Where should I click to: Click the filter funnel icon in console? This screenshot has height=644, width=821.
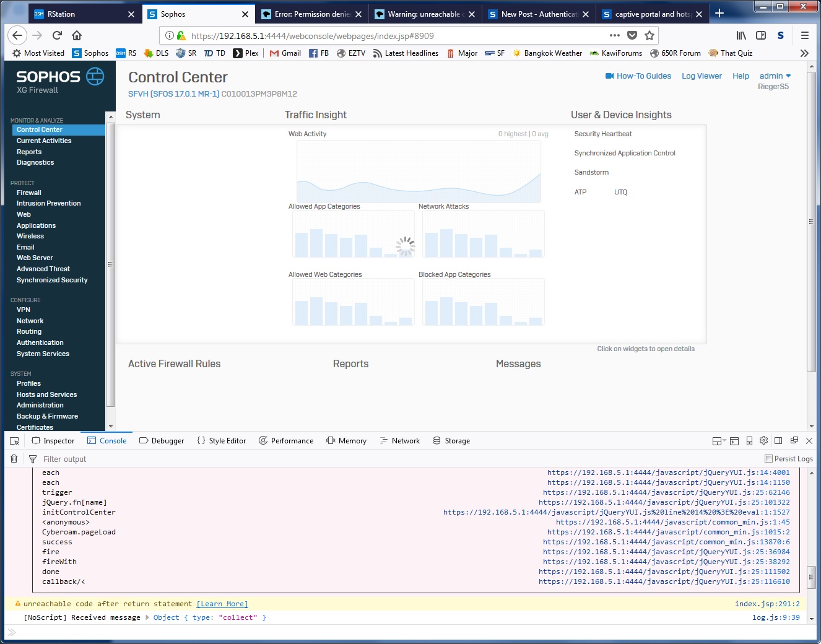click(33, 459)
